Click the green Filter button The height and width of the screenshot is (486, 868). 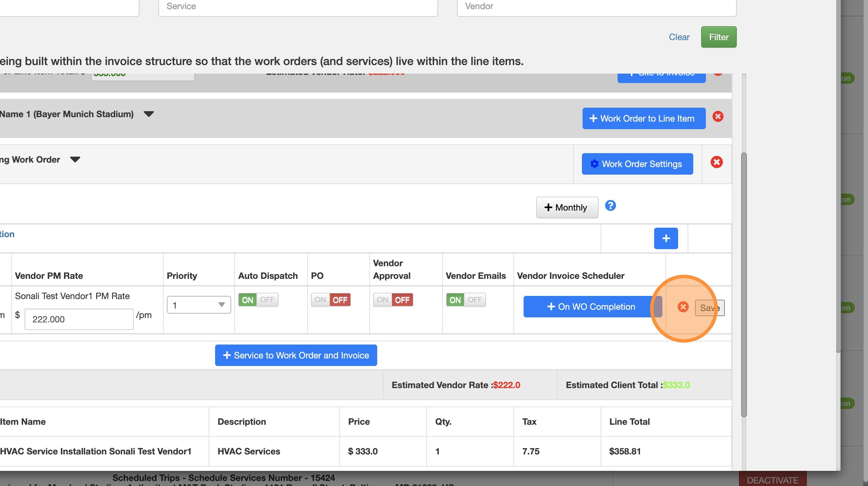(718, 37)
